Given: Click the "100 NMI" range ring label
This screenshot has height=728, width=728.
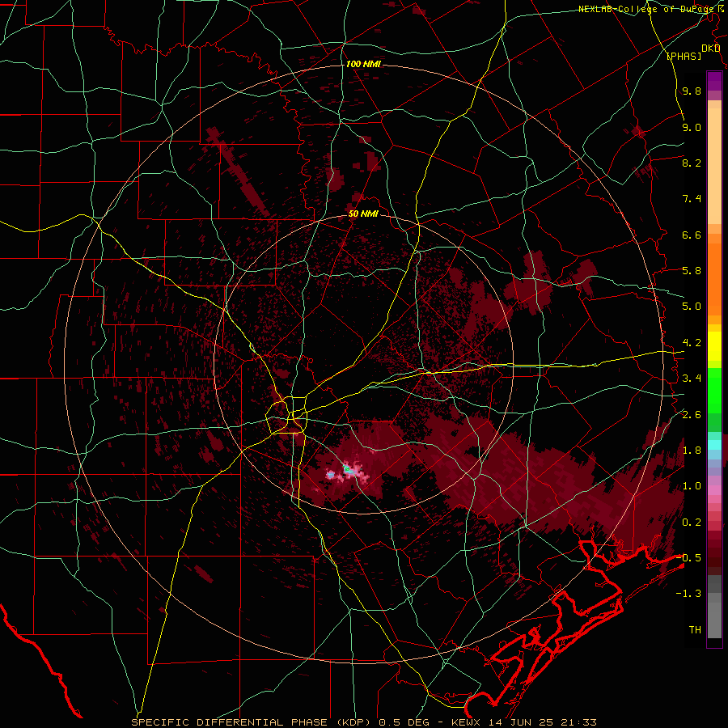Looking at the screenshot, I should tap(363, 64).
